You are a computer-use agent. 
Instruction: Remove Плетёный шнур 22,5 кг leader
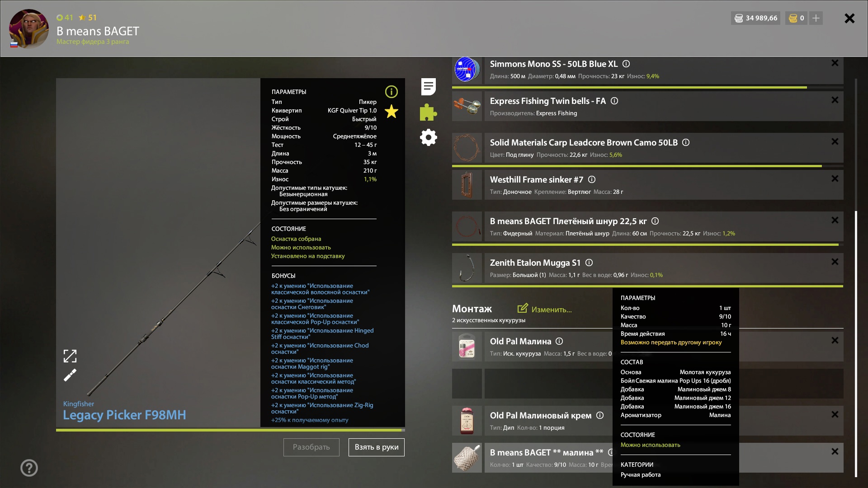[x=835, y=220]
